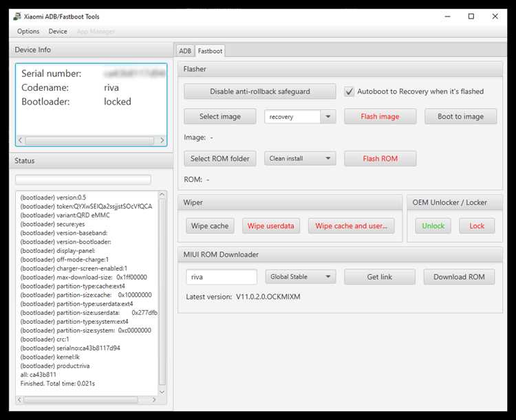
Task: Click the Xiaomi ADB/Fastboot Tools app icon
Action: click(x=17, y=16)
